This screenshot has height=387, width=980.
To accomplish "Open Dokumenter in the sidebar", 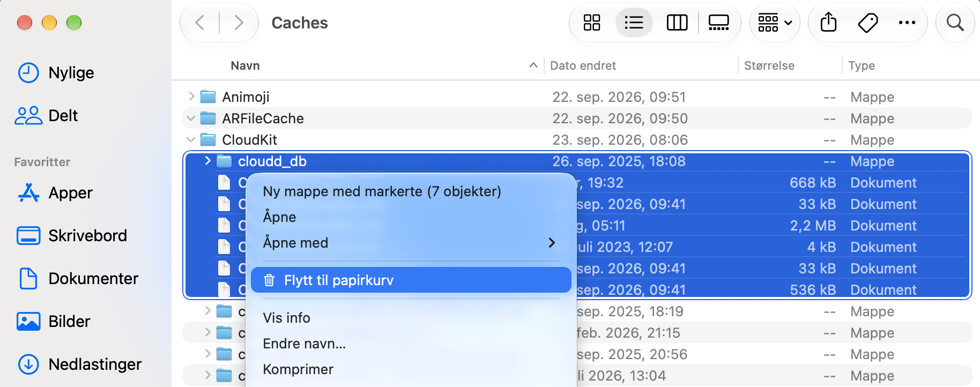I will click(x=78, y=278).
